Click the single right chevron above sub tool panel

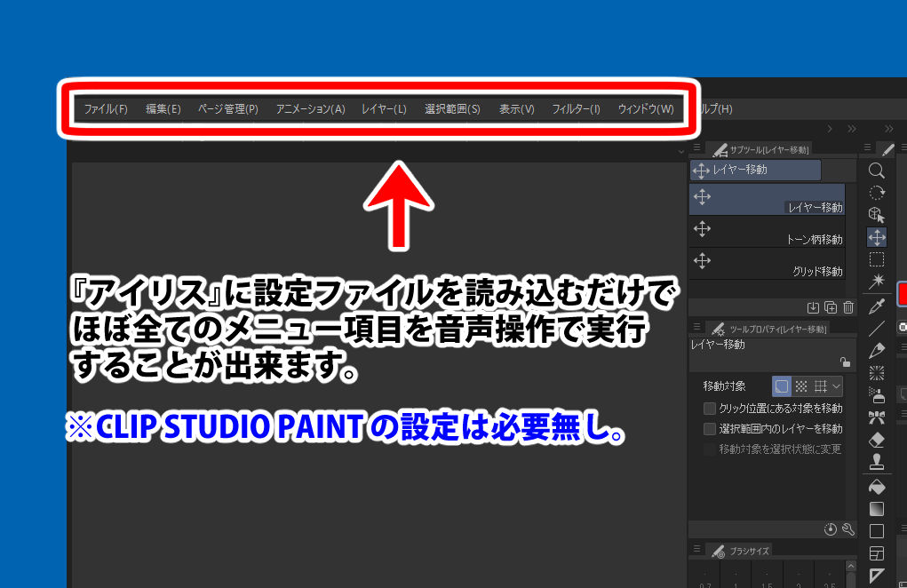(x=830, y=129)
